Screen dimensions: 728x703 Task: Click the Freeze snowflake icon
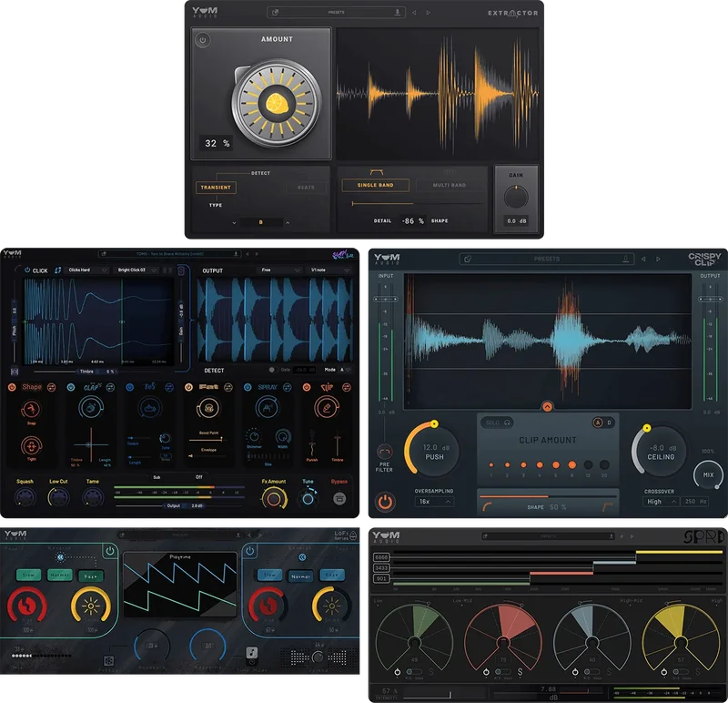coord(108,661)
